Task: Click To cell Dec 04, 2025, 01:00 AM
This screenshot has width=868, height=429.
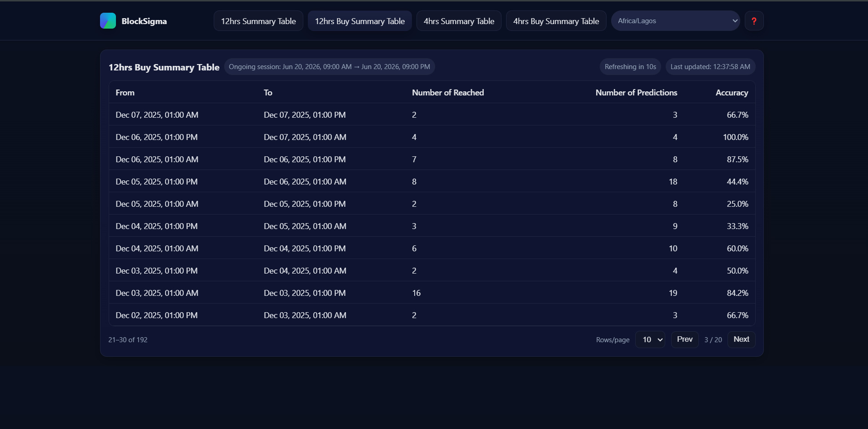Action: tap(305, 271)
